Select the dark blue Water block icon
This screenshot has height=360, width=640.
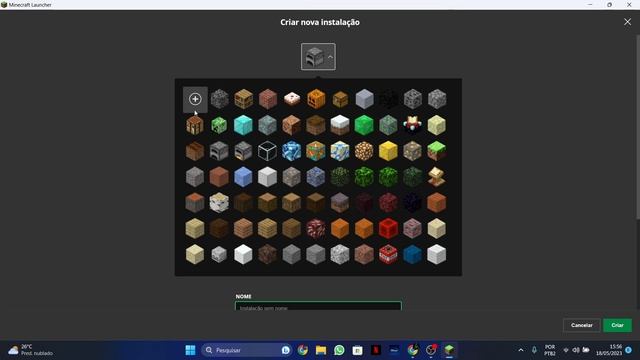412,254
